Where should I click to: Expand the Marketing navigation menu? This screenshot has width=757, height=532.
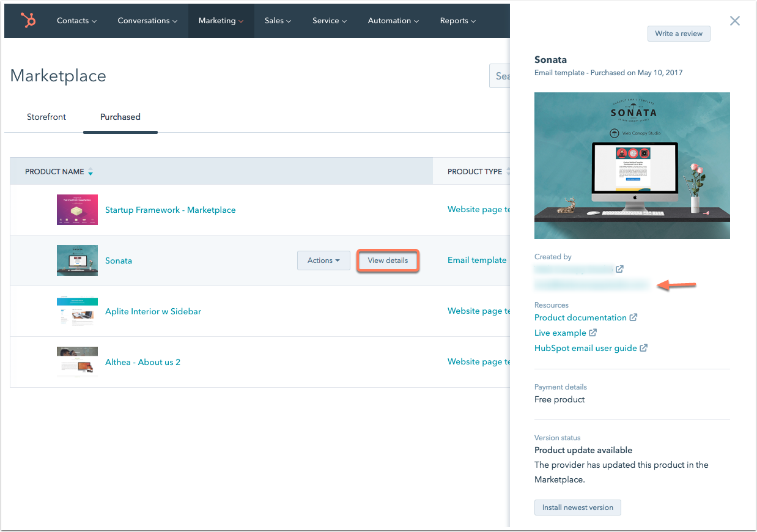(221, 21)
